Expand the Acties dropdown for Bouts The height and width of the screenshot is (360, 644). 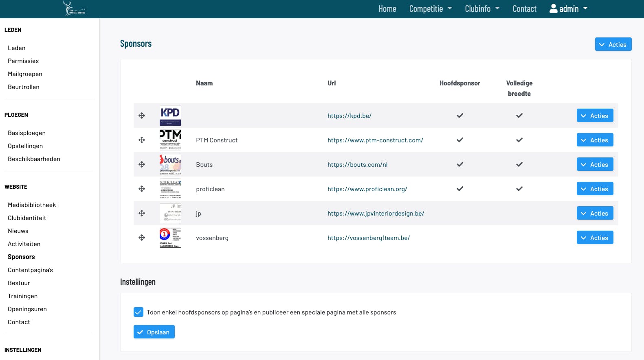click(x=595, y=164)
